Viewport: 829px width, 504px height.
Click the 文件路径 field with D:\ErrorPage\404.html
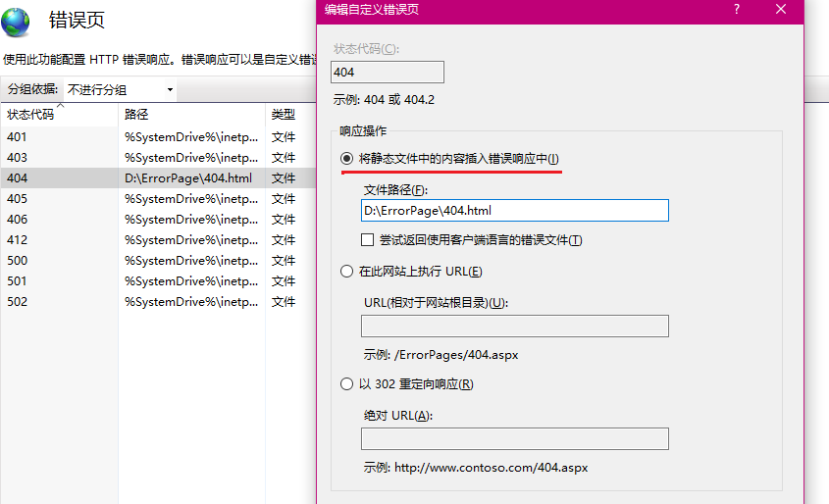point(515,210)
